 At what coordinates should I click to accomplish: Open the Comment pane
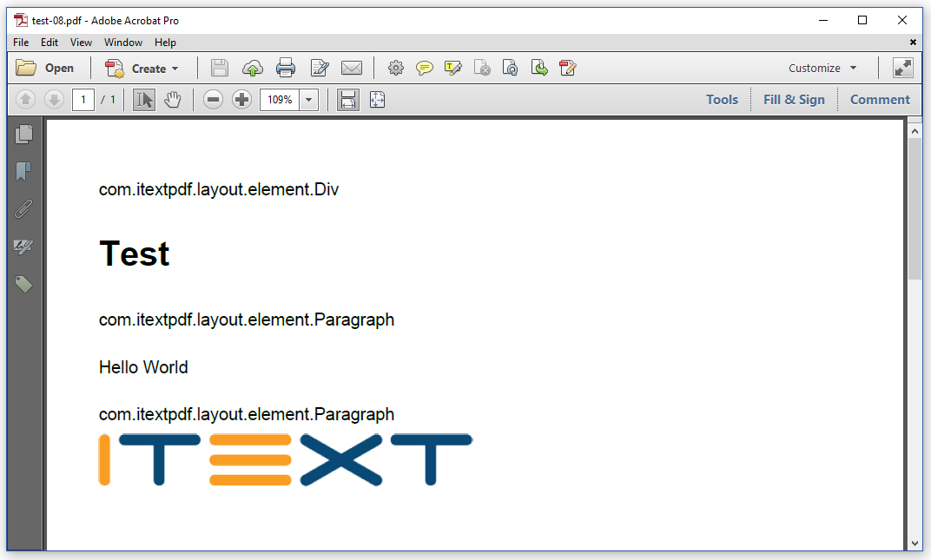pyautogui.click(x=880, y=100)
